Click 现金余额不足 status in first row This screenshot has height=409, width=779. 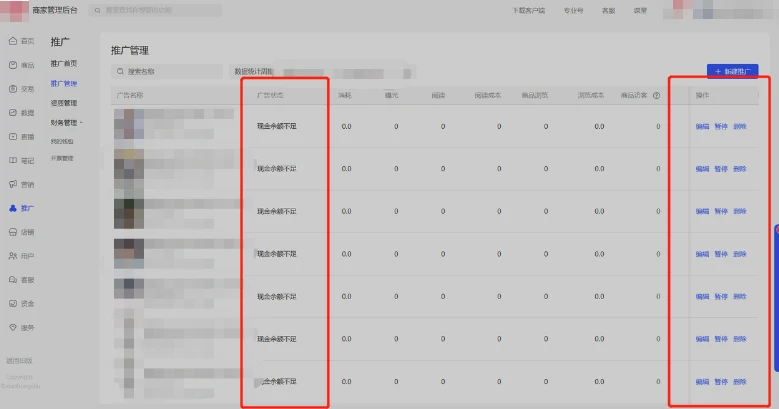click(277, 126)
